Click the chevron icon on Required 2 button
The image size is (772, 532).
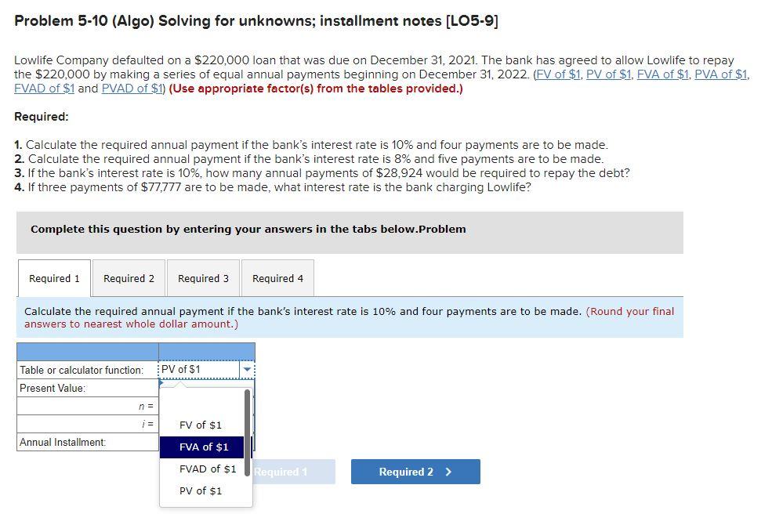(x=448, y=472)
